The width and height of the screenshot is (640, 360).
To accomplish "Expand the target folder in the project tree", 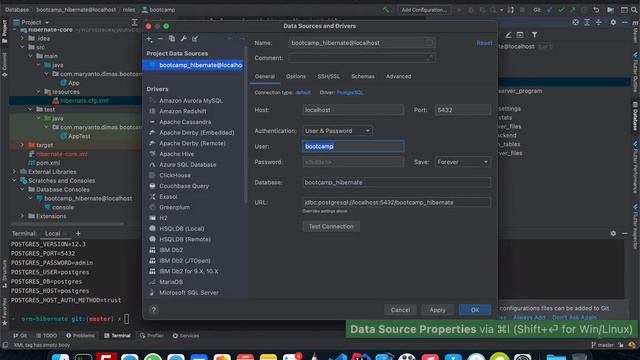I will [x=22, y=145].
